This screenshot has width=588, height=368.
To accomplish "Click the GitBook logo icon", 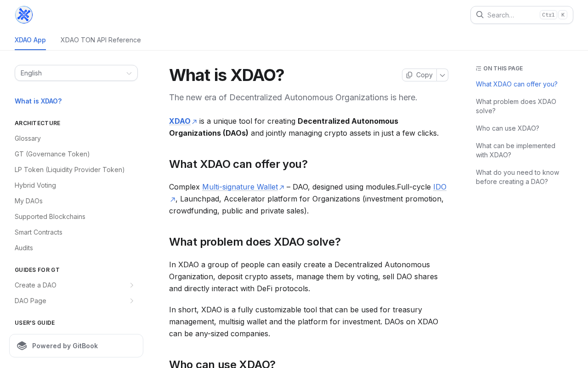I will pos(22,346).
